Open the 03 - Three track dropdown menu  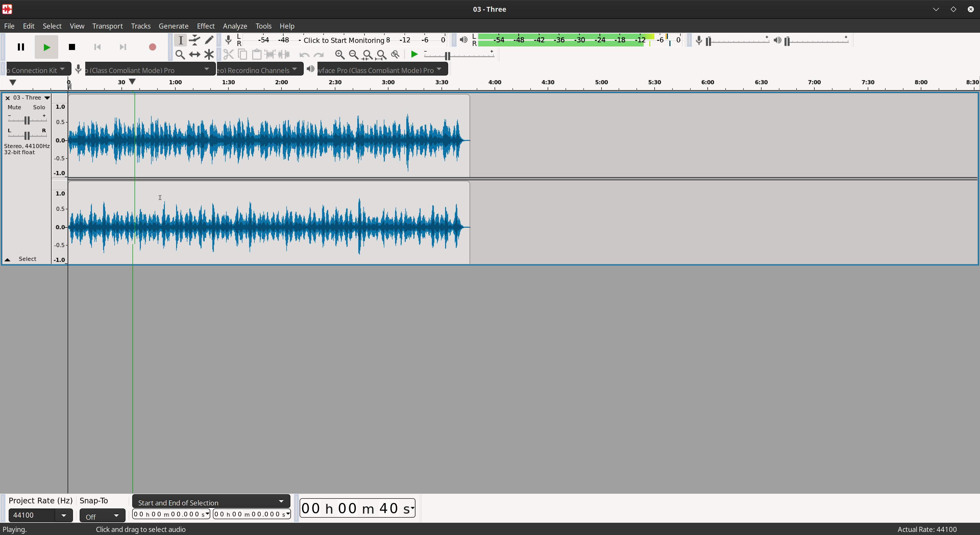pos(47,98)
